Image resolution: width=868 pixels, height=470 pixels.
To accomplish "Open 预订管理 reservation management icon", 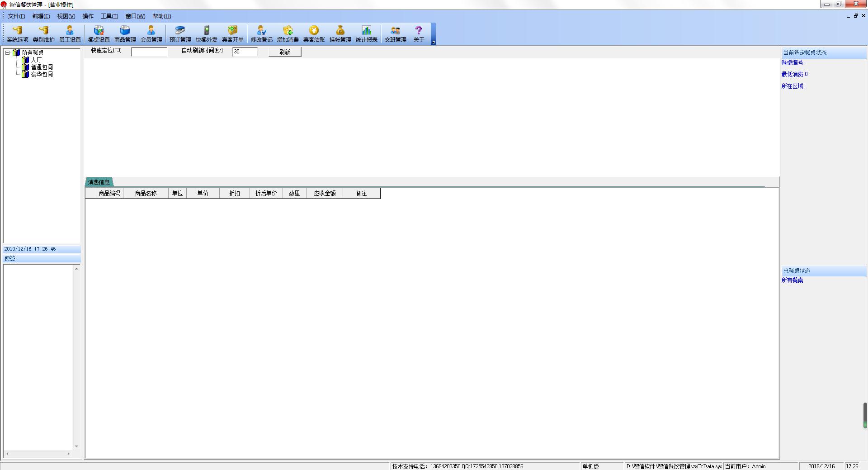I will pos(180,33).
